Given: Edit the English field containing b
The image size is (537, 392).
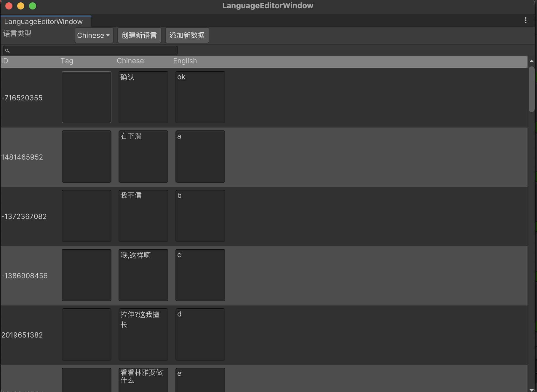Looking at the screenshot, I should [x=200, y=216].
